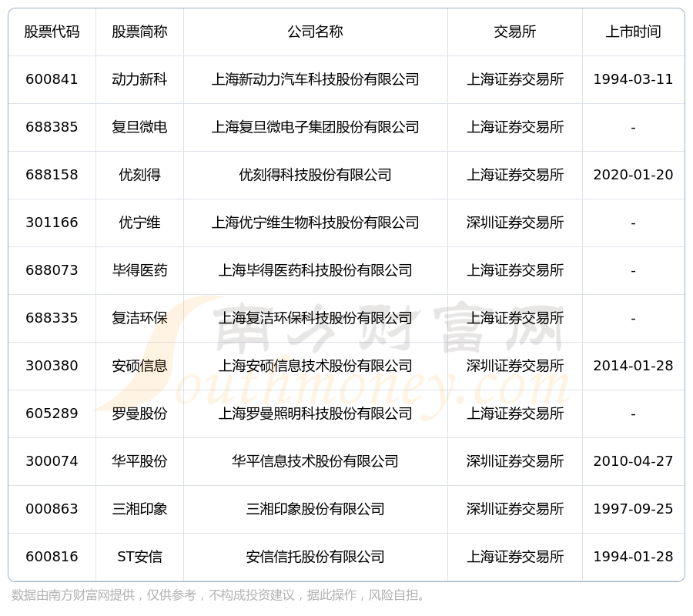
Task: Click 安信信托股份有限公司 company name
Action: [316, 557]
